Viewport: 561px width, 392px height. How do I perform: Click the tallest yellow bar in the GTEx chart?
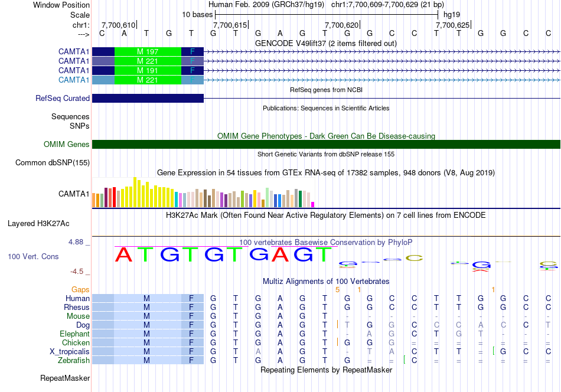[x=135, y=192]
